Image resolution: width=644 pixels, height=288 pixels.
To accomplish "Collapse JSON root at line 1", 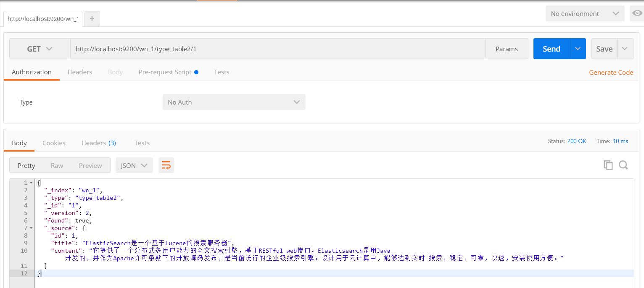I will pyautogui.click(x=31, y=183).
